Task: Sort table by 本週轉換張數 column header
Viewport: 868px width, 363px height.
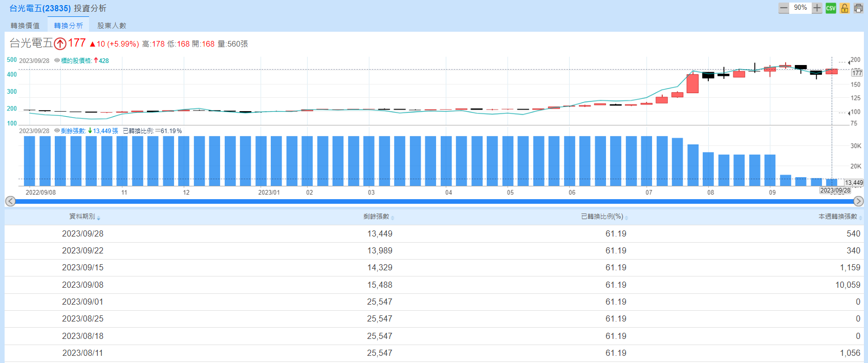Action: pos(837,217)
